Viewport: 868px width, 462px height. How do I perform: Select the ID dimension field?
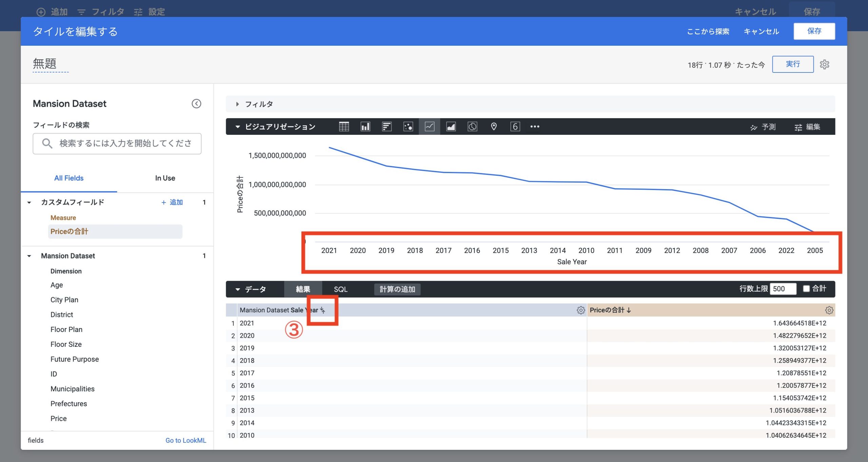[54, 374]
